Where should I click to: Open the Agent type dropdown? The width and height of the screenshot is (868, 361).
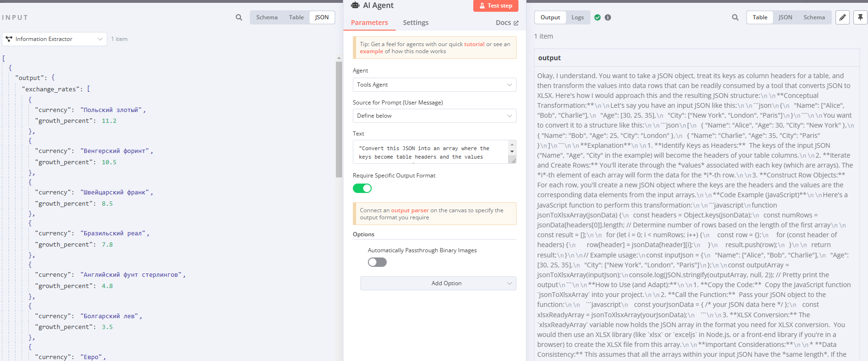pyautogui.click(x=435, y=85)
